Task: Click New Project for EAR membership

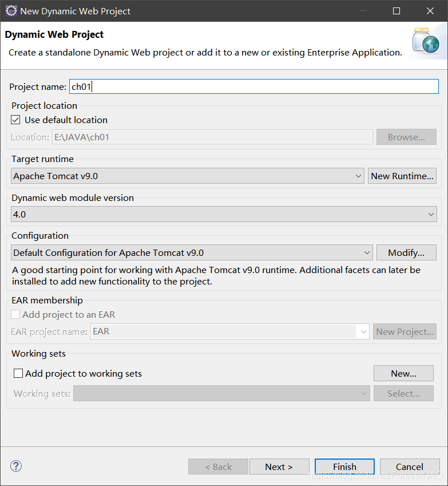Action: point(405,331)
